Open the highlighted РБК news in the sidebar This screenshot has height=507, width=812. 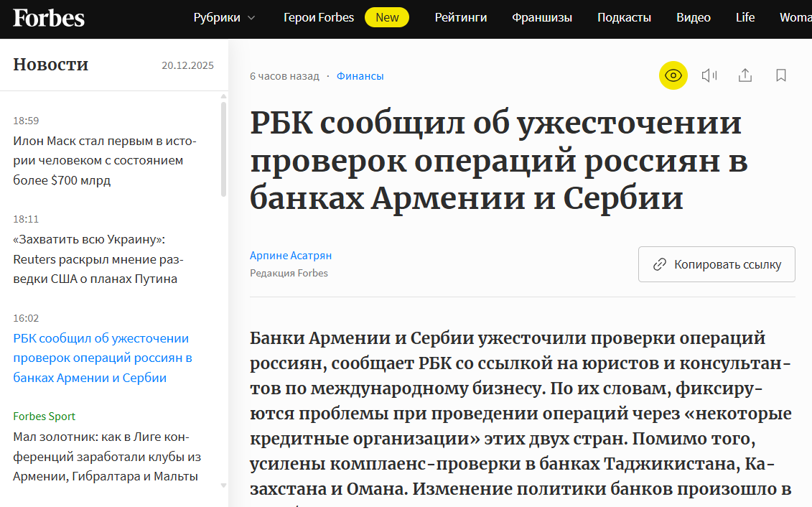[x=103, y=358]
